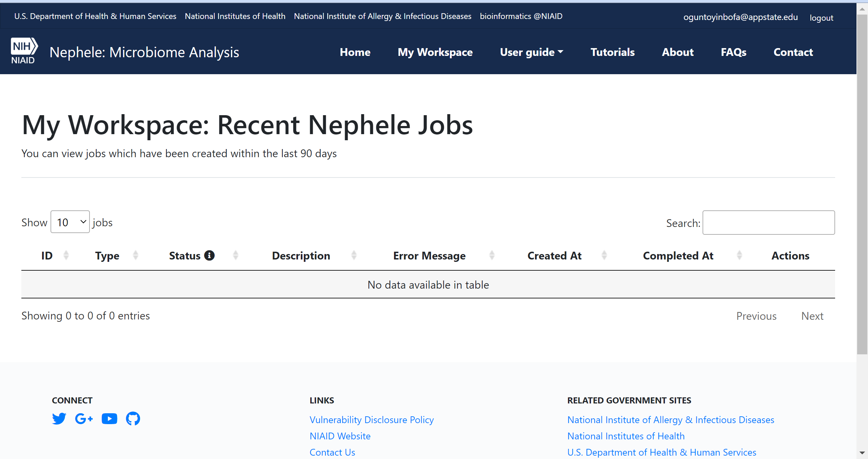Click the Status info icon
Image resolution: width=868 pixels, height=459 pixels.
pyautogui.click(x=210, y=255)
